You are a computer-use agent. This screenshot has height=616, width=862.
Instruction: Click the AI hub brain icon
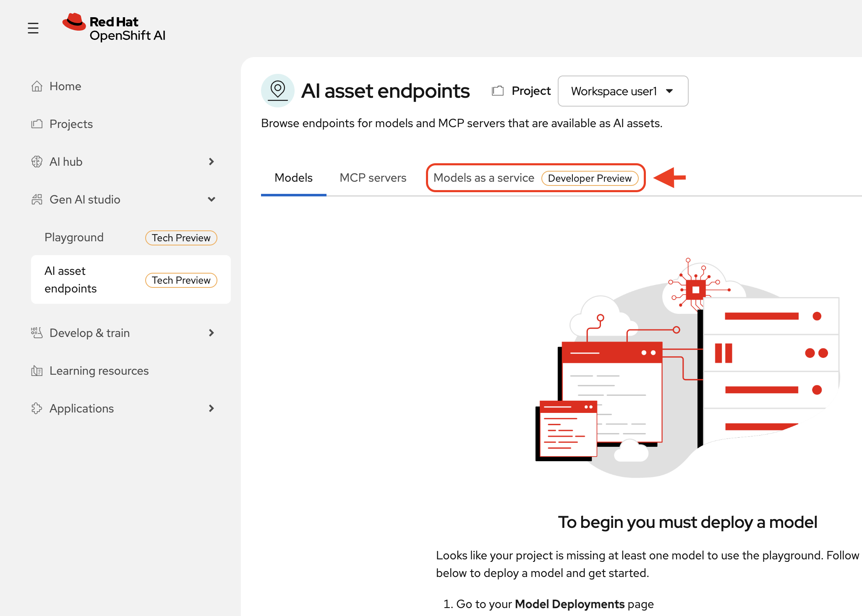tap(37, 162)
